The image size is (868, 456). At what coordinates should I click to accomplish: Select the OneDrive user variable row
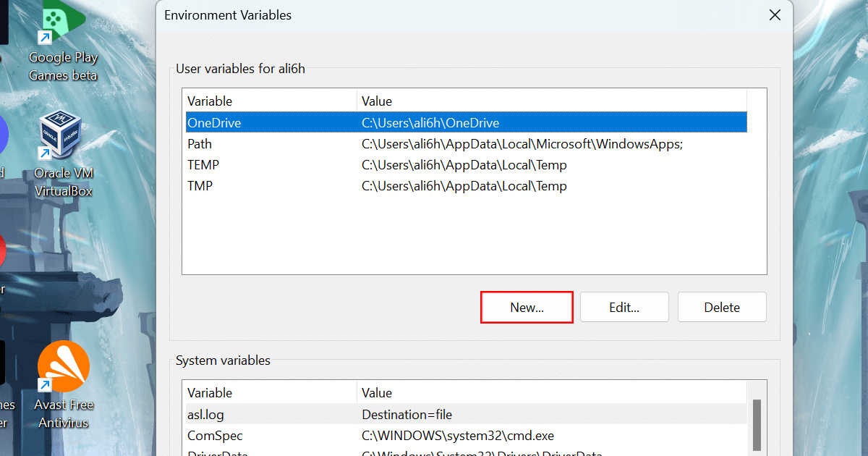[289, 122]
